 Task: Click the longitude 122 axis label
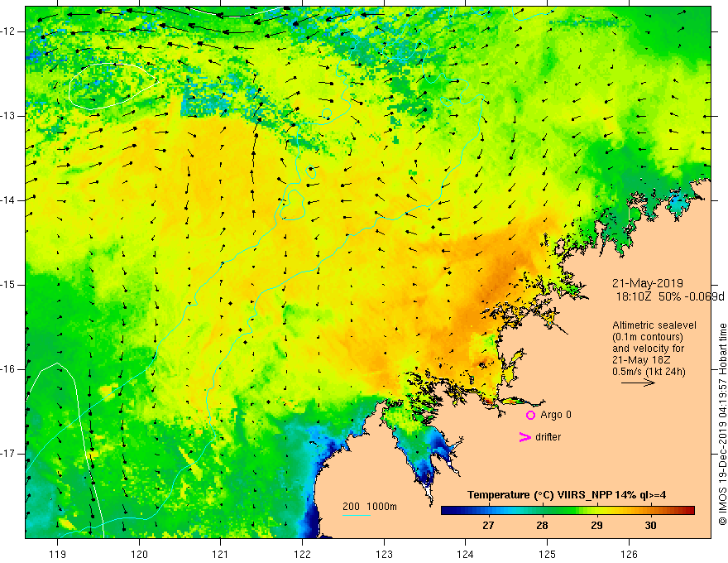pyautogui.click(x=302, y=554)
